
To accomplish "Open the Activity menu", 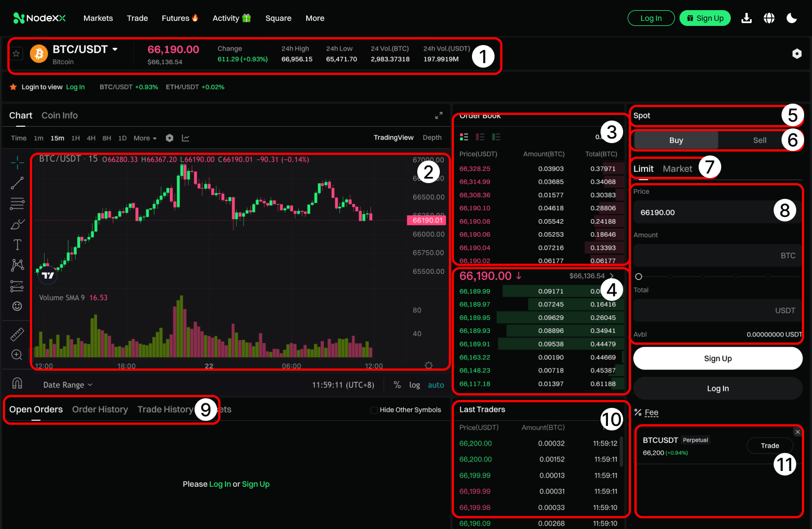I will [231, 18].
